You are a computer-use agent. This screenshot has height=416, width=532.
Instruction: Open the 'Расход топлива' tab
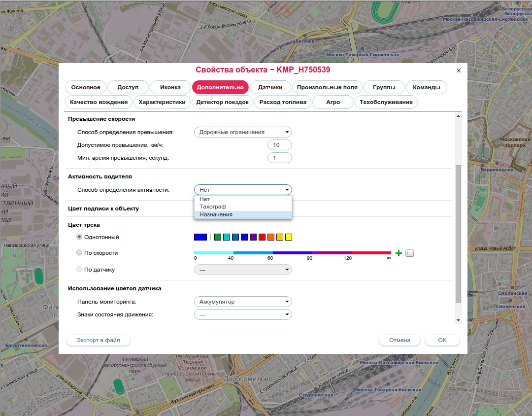283,102
